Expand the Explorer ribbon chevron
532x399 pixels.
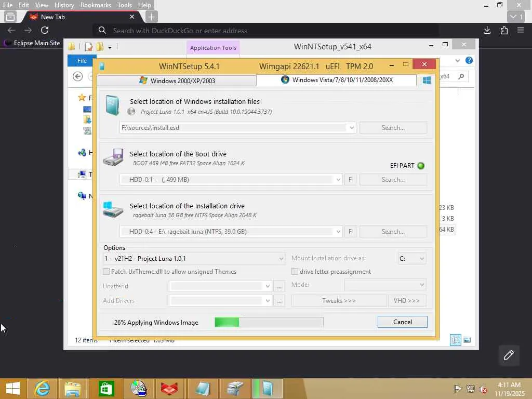coord(457,60)
